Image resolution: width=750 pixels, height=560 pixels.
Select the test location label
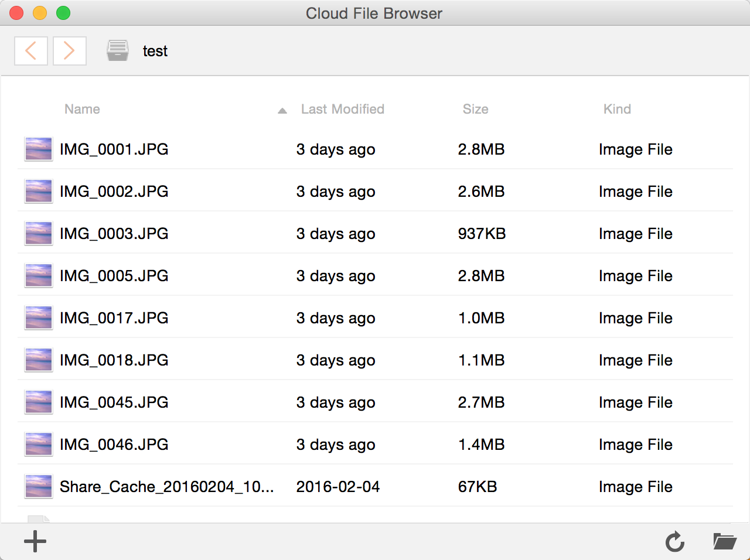pyautogui.click(x=155, y=51)
